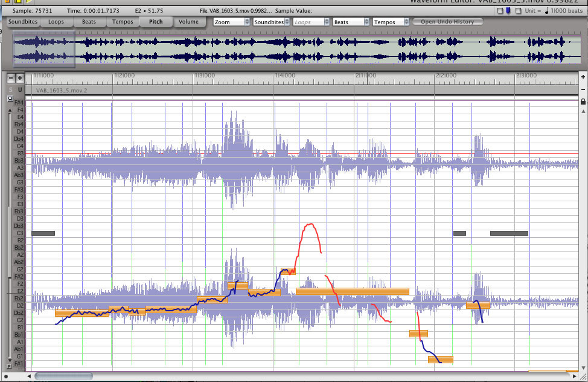Open the Beats dropdown menu
The width and height of the screenshot is (588, 382).
[350, 22]
